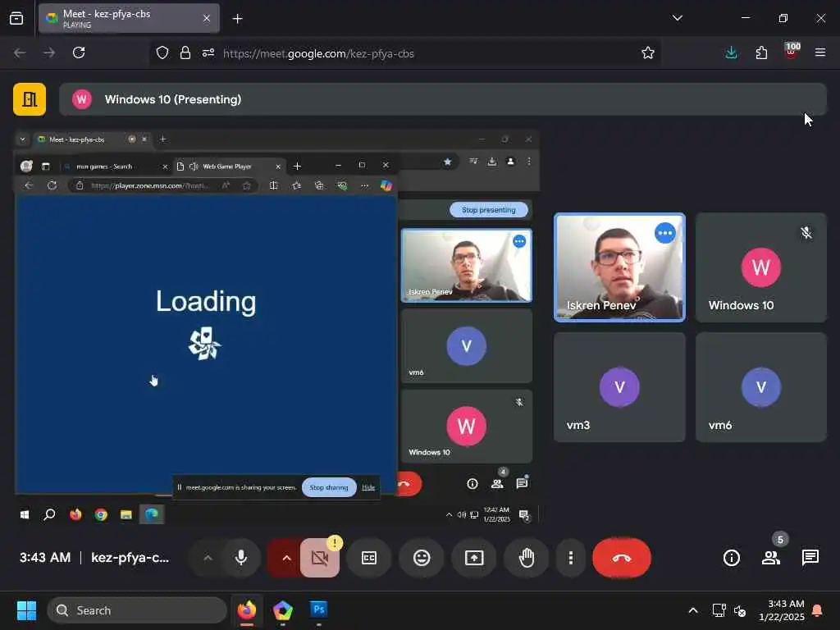Select the Windows 10 (Presenting) banner
The image size is (840, 630).
[442, 99]
